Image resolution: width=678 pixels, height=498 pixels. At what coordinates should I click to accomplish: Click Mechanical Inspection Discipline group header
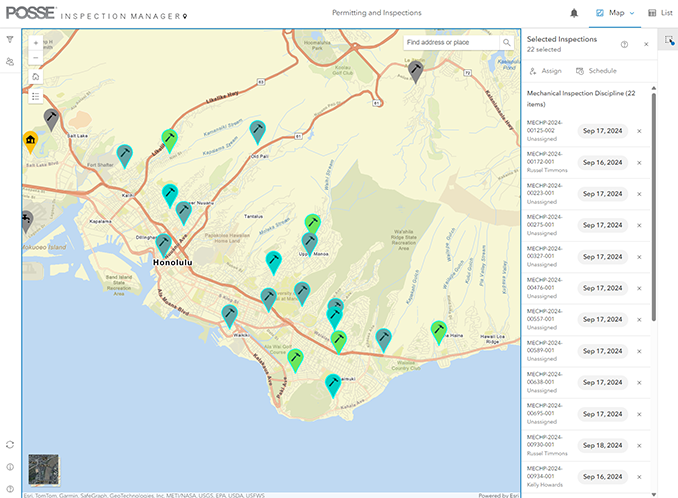[581, 99]
